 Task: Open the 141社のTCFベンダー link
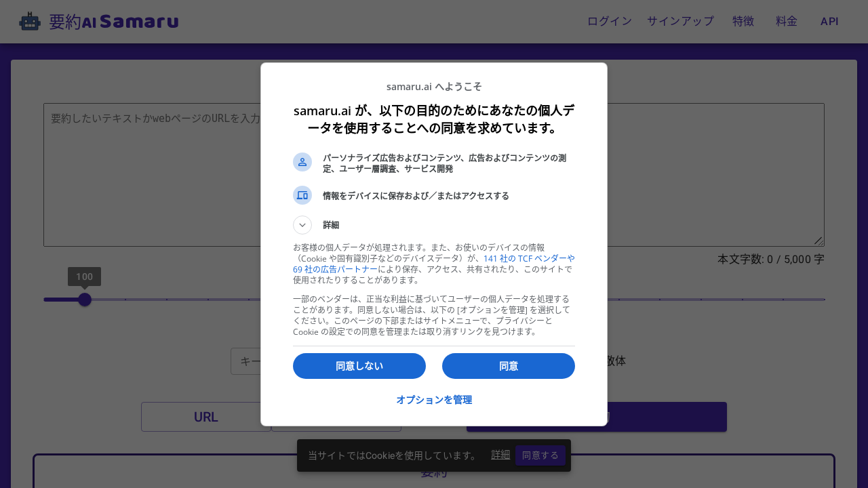point(528,258)
